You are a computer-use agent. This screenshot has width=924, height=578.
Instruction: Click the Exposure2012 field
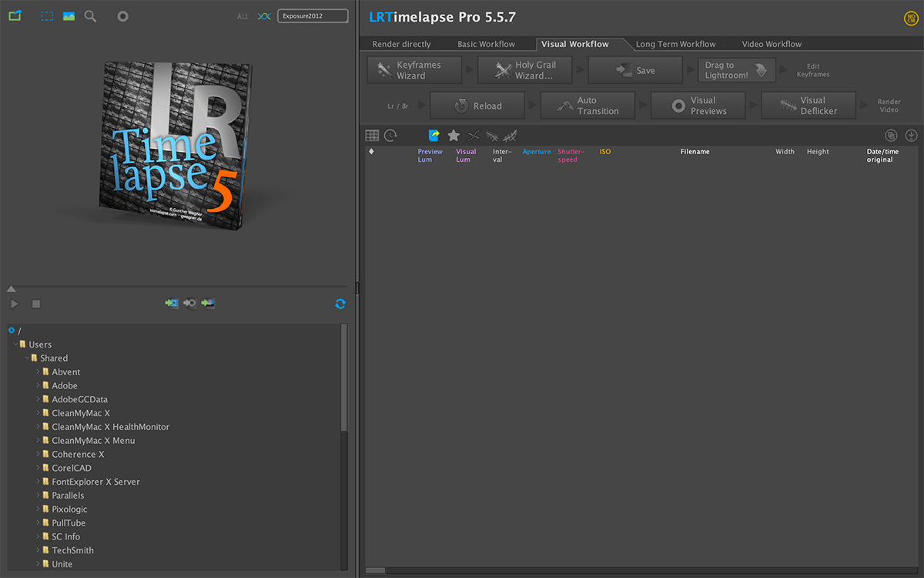point(313,15)
